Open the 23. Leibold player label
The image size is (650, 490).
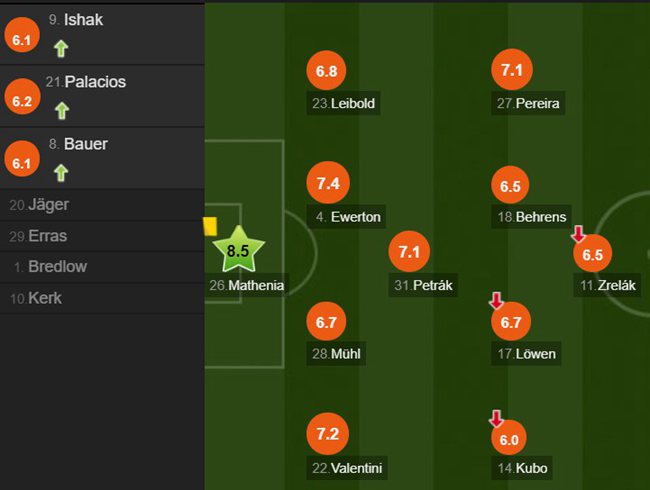343,103
